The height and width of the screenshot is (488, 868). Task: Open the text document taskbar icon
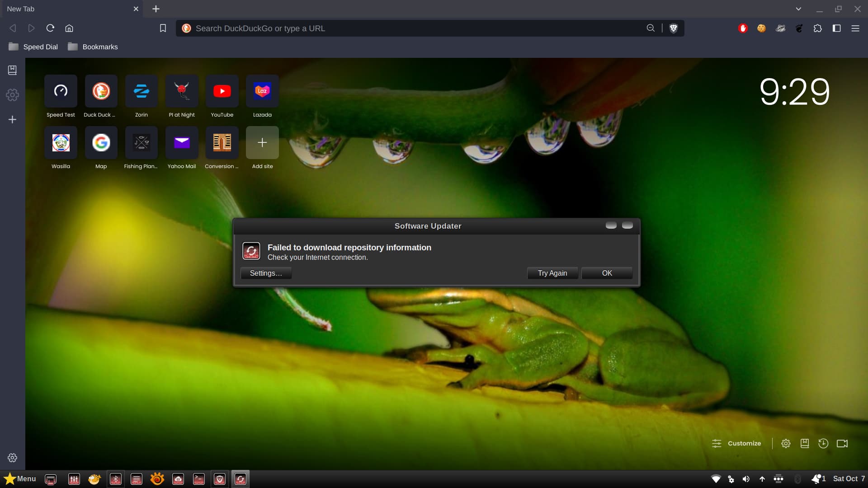(x=136, y=479)
